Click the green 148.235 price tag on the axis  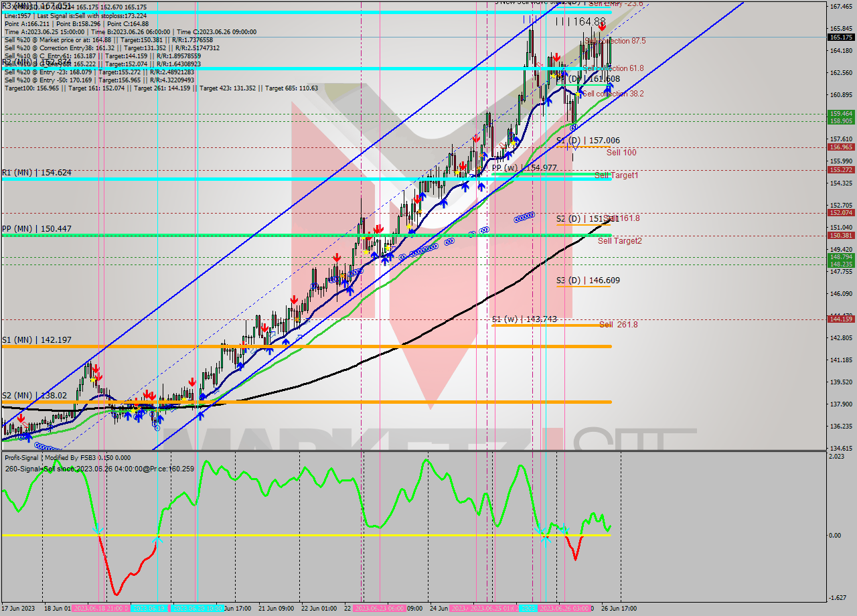point(840,264)
